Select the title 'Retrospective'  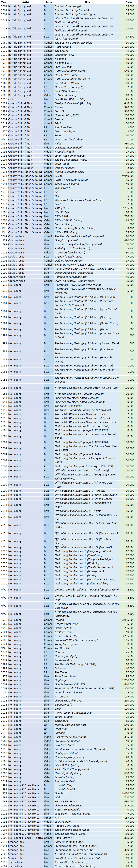pos(63,47)
